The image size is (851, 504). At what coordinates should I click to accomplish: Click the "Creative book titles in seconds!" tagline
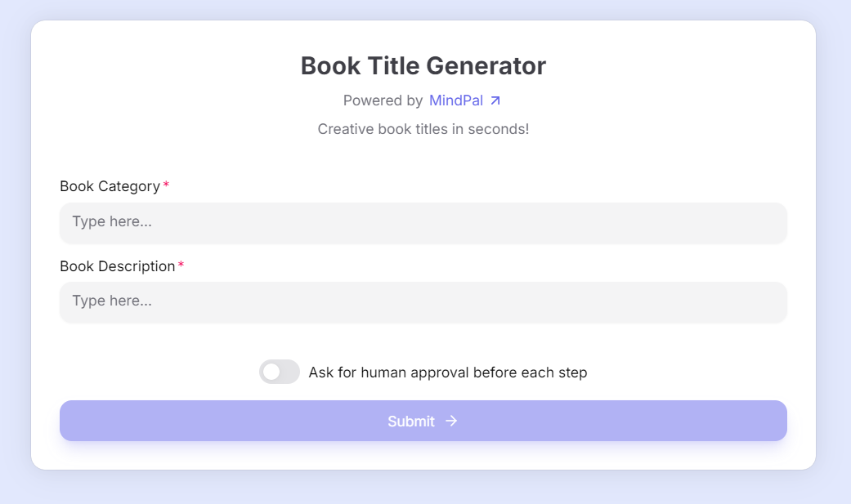coord(423,129)
